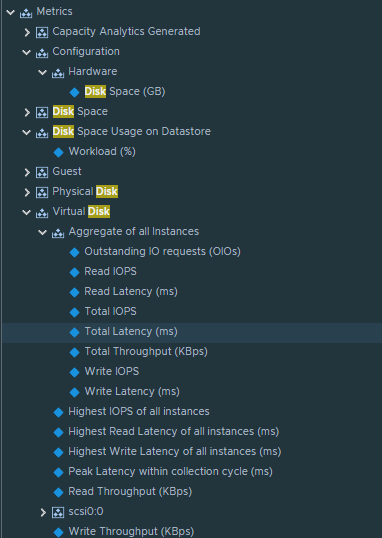Collapse the Hardware subgroup
382x538 pixels.
coord(43,72)
